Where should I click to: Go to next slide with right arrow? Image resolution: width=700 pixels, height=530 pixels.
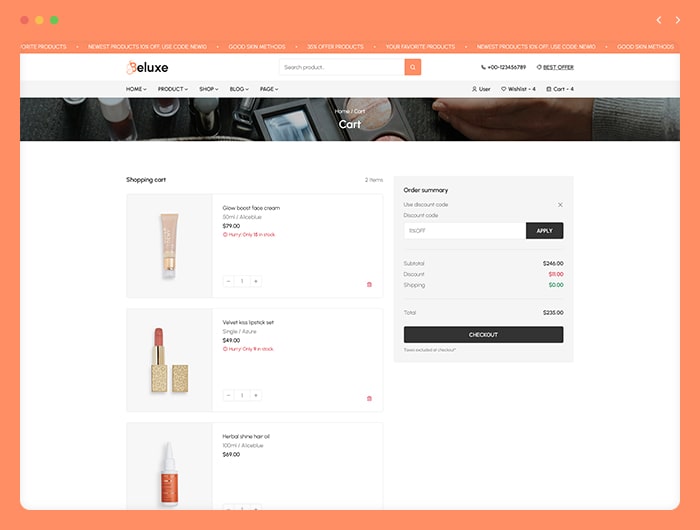tap(677, 20)
